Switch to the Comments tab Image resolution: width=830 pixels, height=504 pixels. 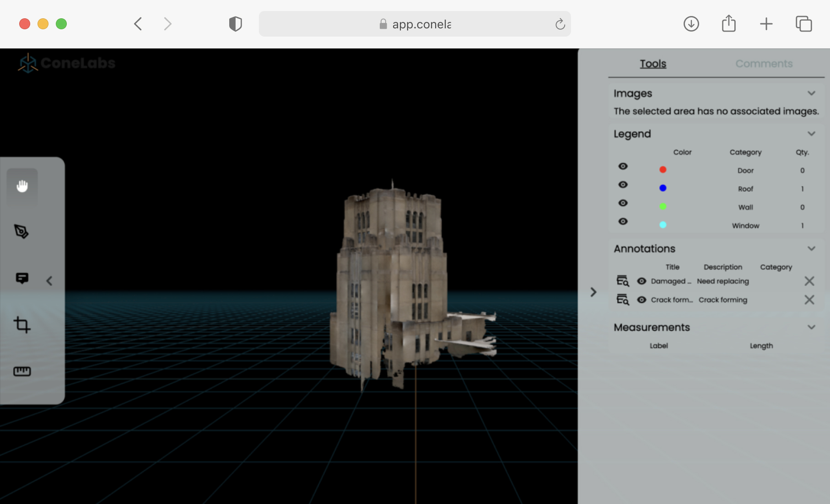pos(764,64)
